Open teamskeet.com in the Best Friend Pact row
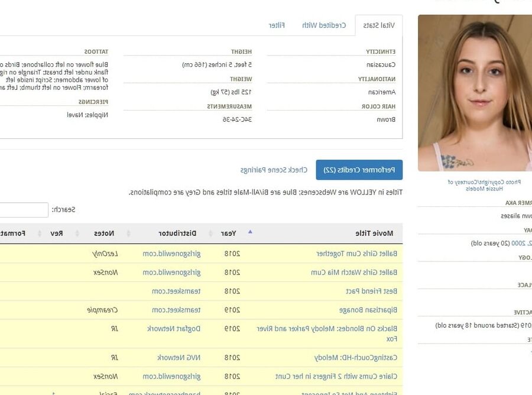Screen dimensions: 532x395 point(176,291)
